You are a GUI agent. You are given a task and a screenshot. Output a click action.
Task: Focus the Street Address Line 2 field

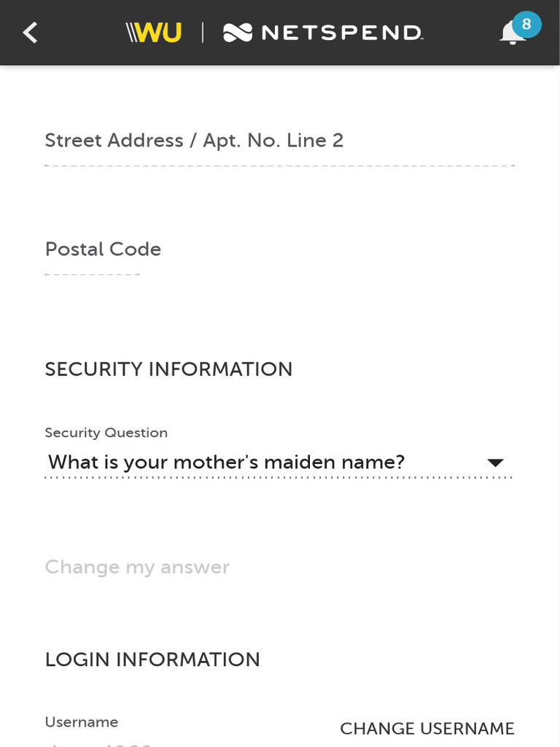click(x=279, y=141)
